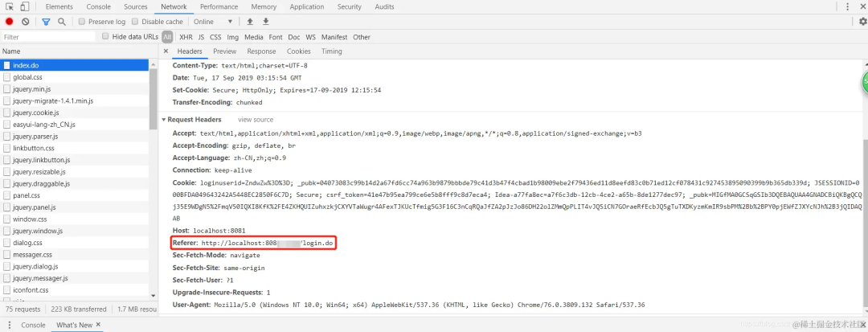Click the request list scrollbar down arrow
Viewport: 868px width, 332px height.
154,296
